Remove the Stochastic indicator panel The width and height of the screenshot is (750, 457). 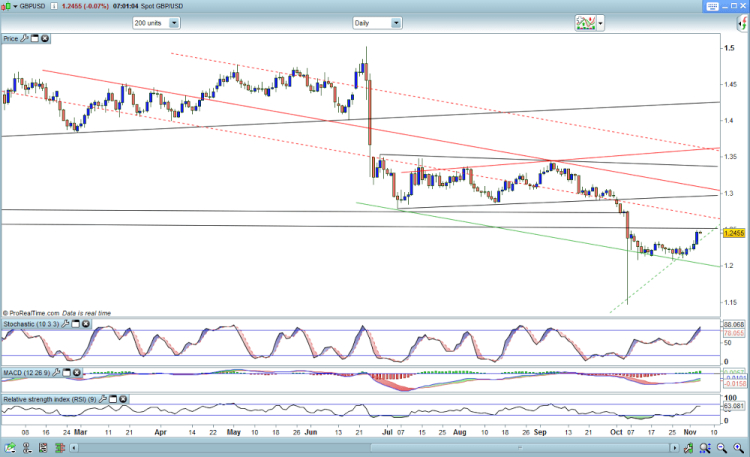point(86,324)
